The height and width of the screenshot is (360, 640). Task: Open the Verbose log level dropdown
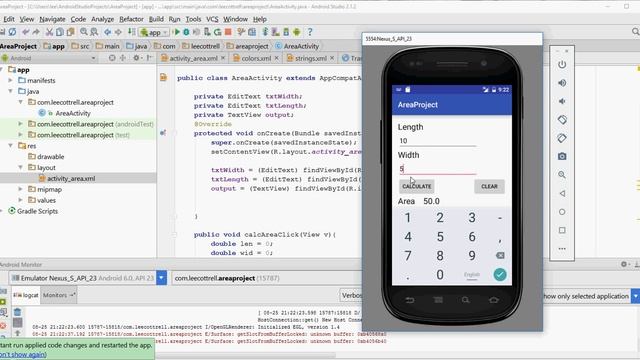[x=351, y=296]
